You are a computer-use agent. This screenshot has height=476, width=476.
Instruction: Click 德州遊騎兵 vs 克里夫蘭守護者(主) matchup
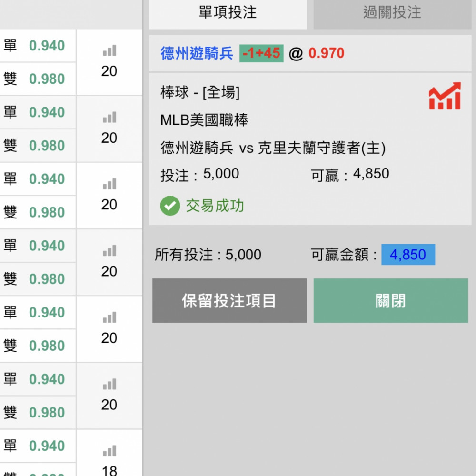[x=273, y=148]
